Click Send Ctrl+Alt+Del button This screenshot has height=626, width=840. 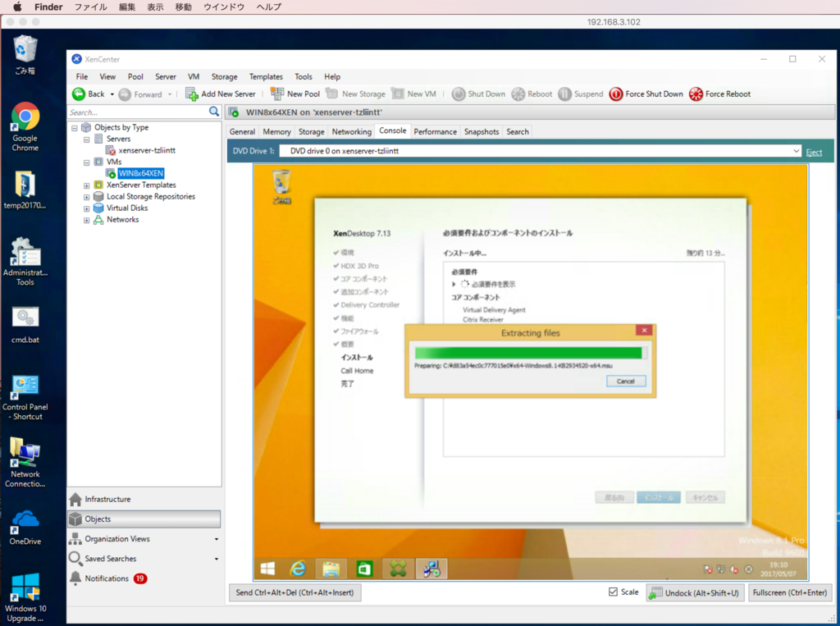coord(294,592)
